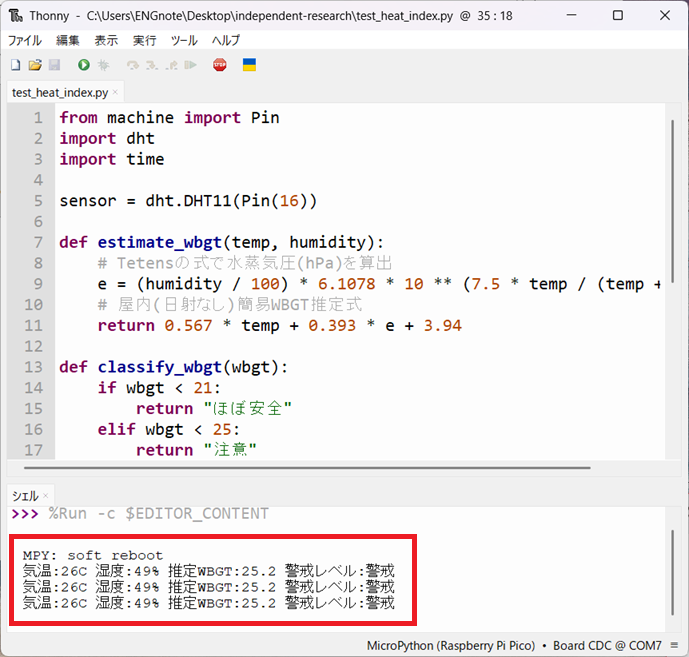Start debugging with the bug icon
The width and height of the screenshot is (689, 657).
(x=103, y=65)
